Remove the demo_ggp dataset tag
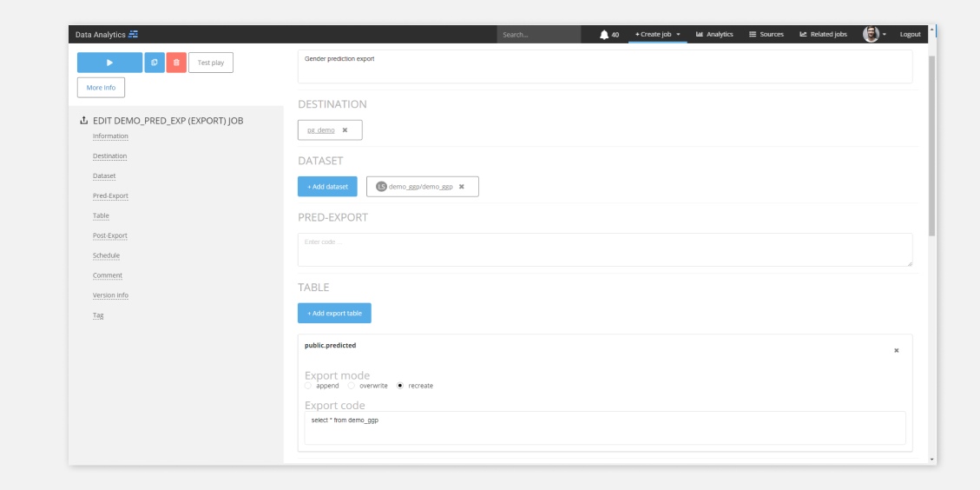The height and width of the screenshot is (490, 980). pyautogui.click(x=462, y=187)
